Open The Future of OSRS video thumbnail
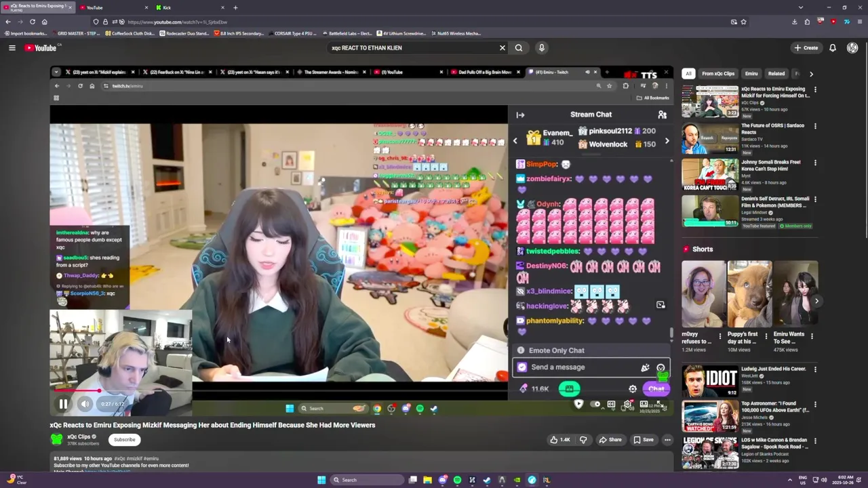868x488 pixels. (710, 138)
